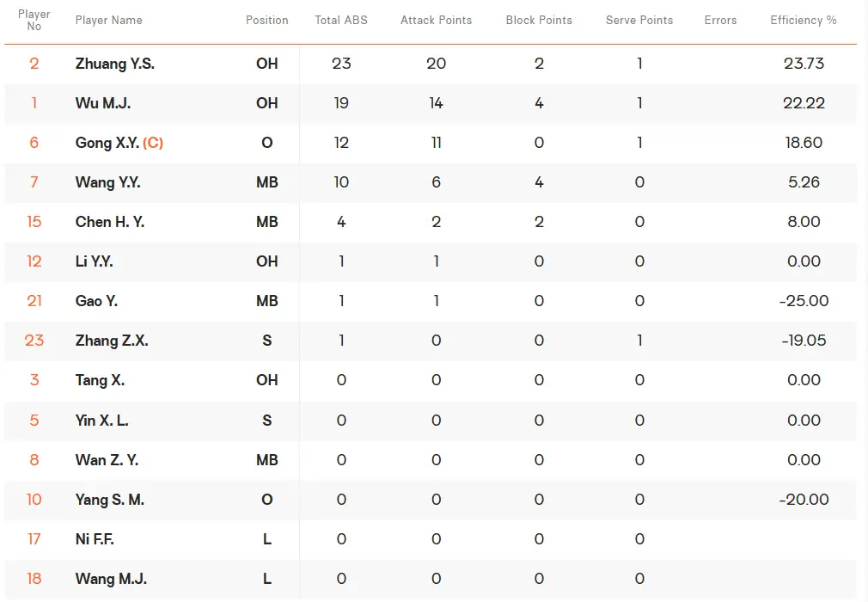Click the Player No column header
Image resolution: width=868 pixels, height=602 pixels.
point(34,20)
